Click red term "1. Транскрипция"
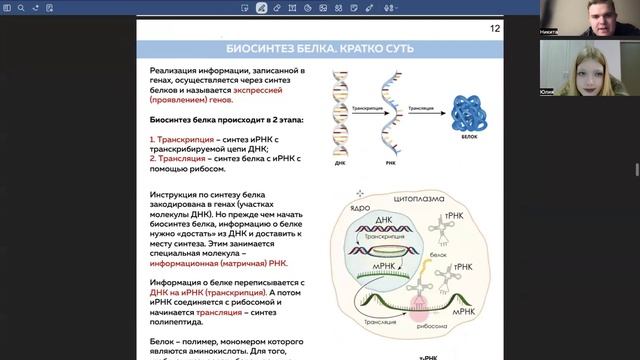The image size is (640, 360). pyautogui.click(x=182, y=140)
